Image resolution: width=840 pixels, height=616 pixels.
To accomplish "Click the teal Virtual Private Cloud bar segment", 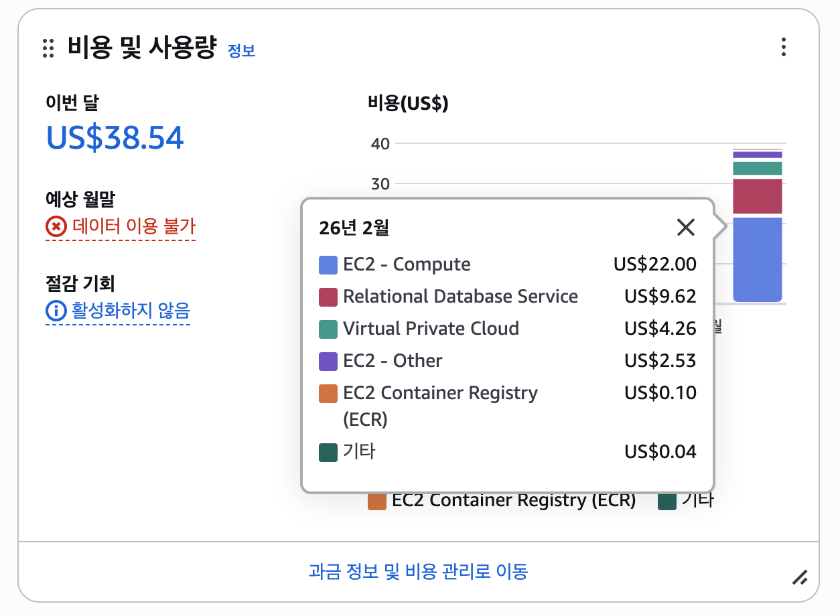I will click(758, 168).
